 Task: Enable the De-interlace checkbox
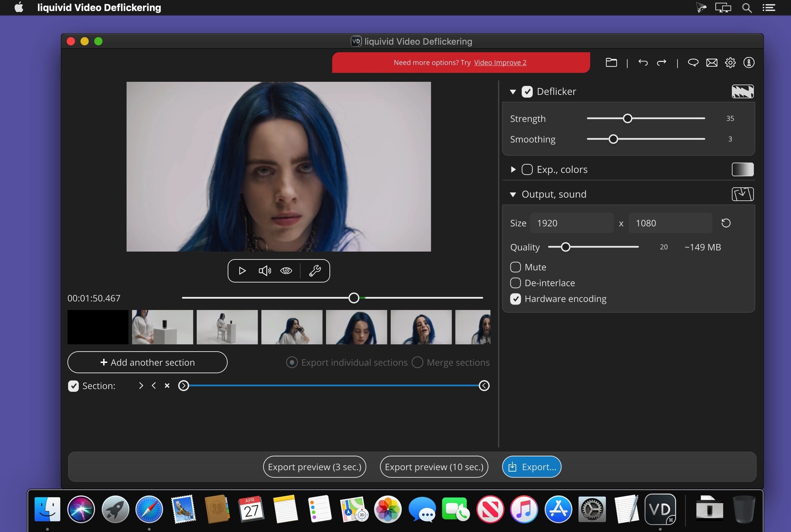[516, 283]
